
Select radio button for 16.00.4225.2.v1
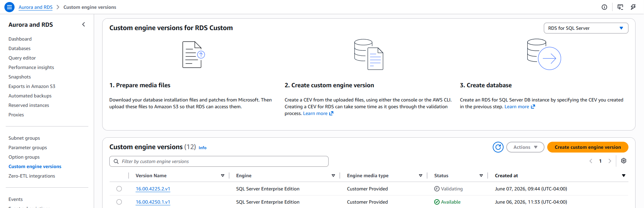pyautogui.click(x=119, y=189)
